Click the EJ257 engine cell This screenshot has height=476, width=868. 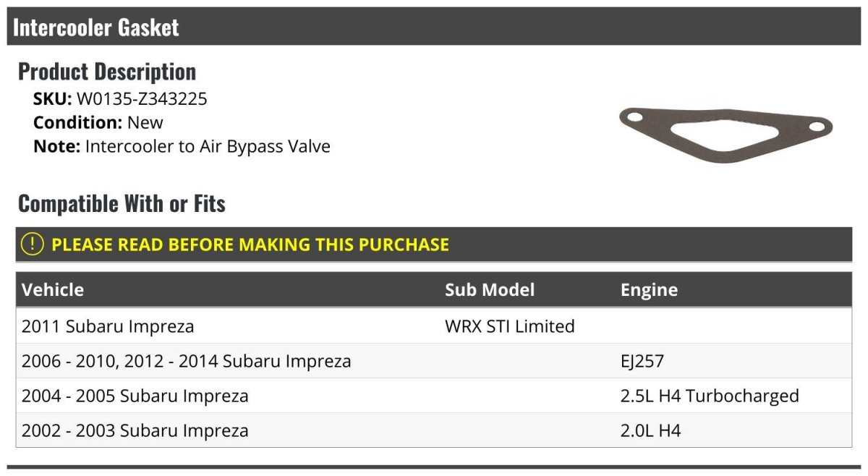(x=642, y=361)
